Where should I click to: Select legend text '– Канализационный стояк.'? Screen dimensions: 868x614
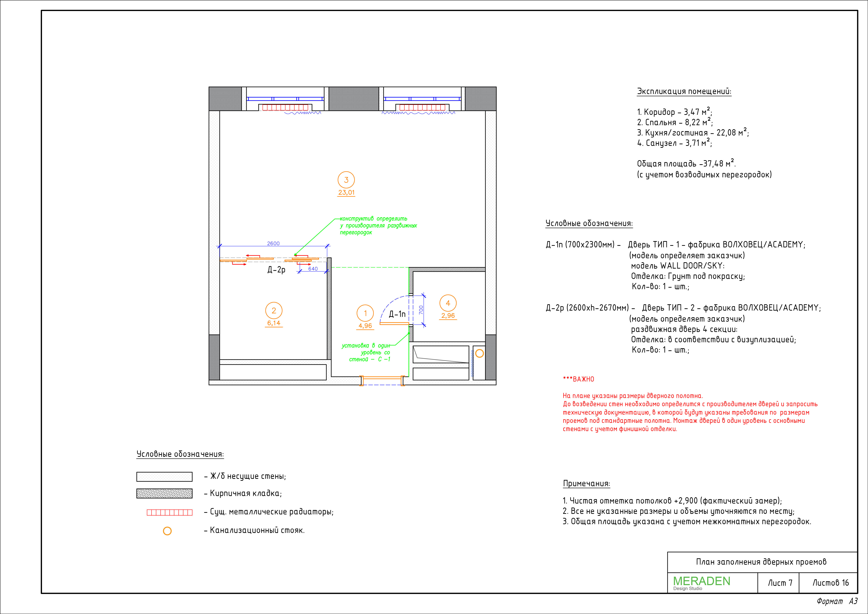pos(254,530)
